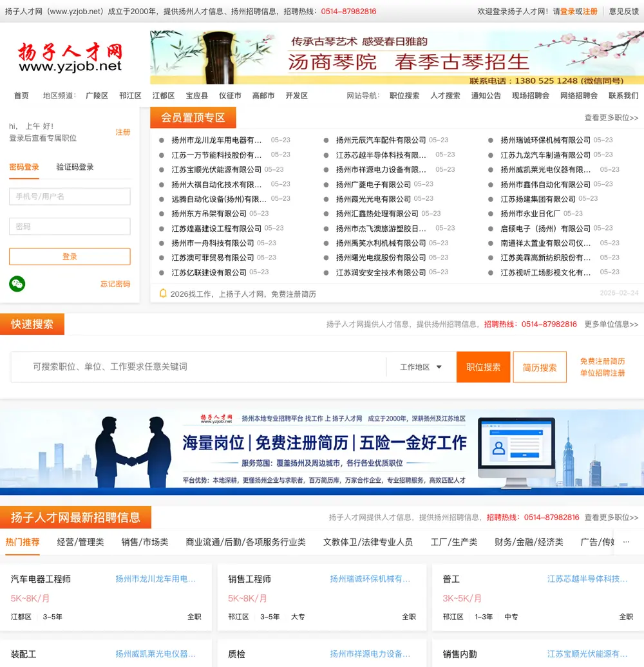Open the 江都区 district channel
The image size is (644, 667).
pyautogui.click(x=164, y=96)
